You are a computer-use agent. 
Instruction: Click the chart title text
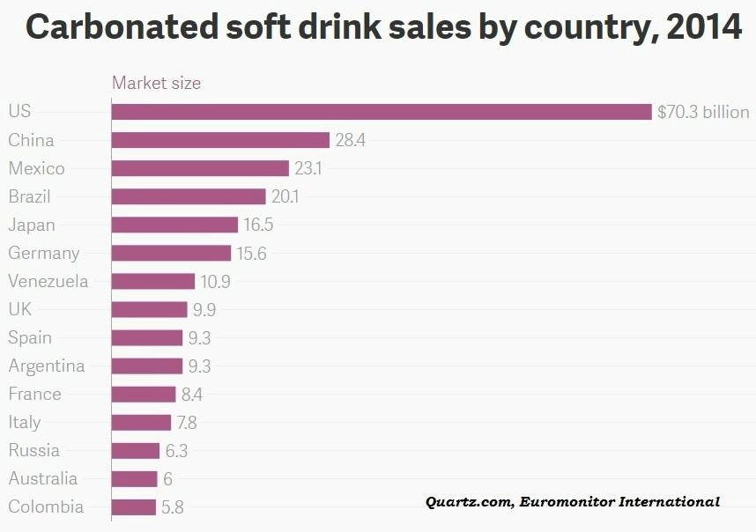click(383, 26)
